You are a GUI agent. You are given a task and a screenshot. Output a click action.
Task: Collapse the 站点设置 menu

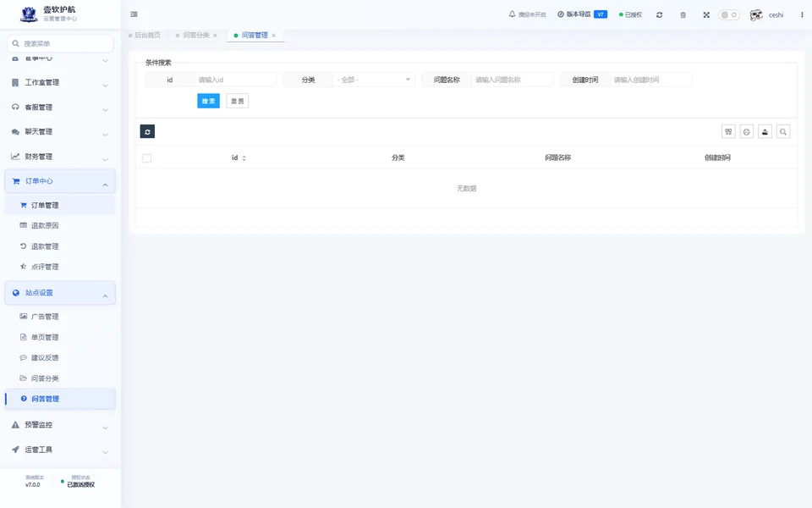coord(60,293)
